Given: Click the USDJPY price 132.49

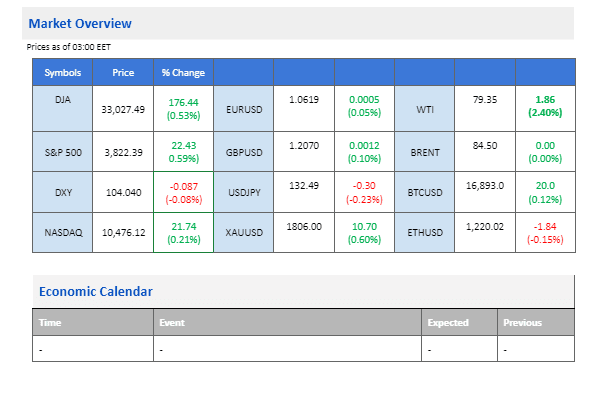Looking at the screenshot, I should [x=304, y=186].
